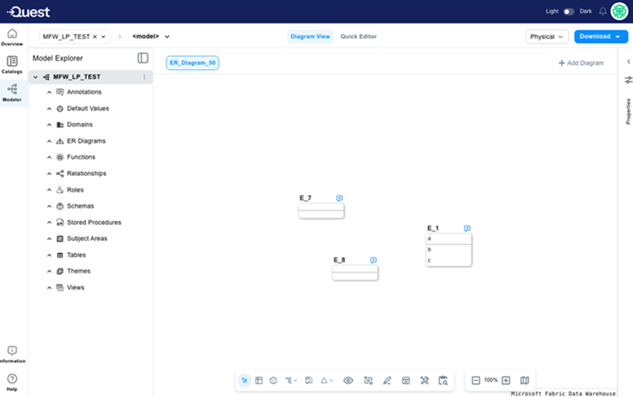633x397 pixels.
Task: Toggle the eye visibility icon in the toolbar
Action: (348, 380)
